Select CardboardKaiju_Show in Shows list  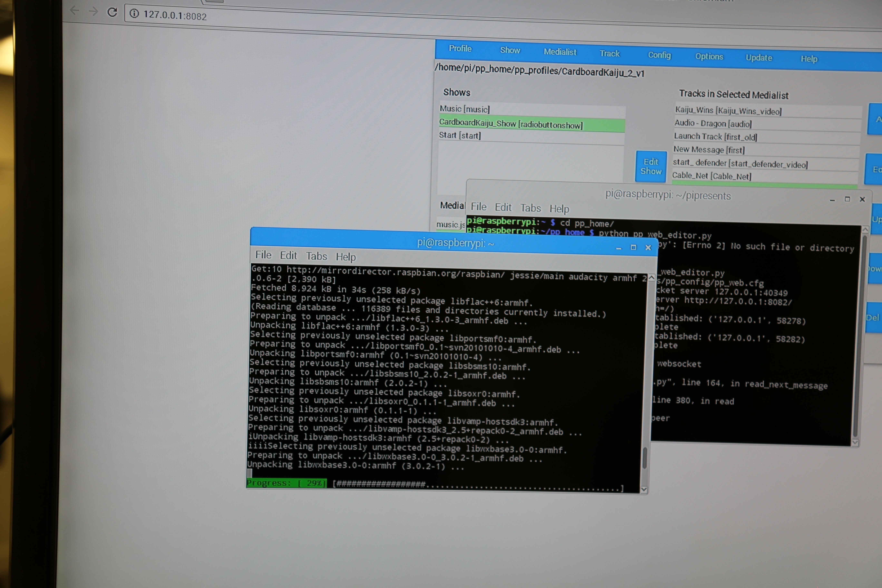click(511, 124)
